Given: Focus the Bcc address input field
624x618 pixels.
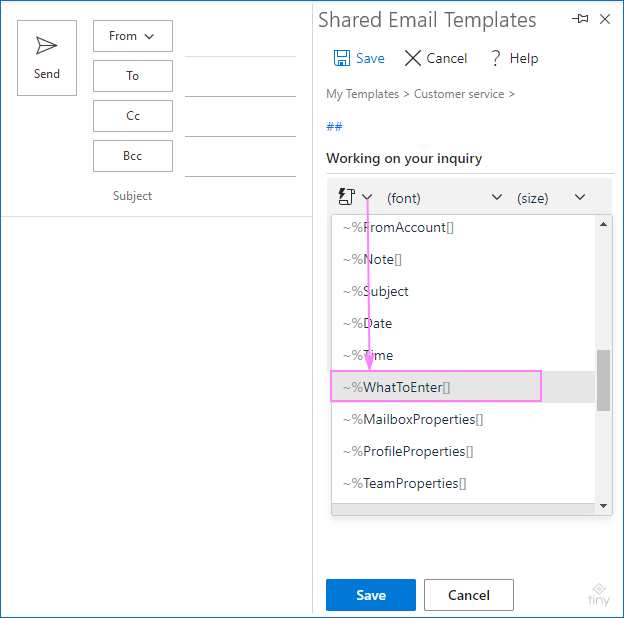Looking at the screenshot, I should 240,158.
